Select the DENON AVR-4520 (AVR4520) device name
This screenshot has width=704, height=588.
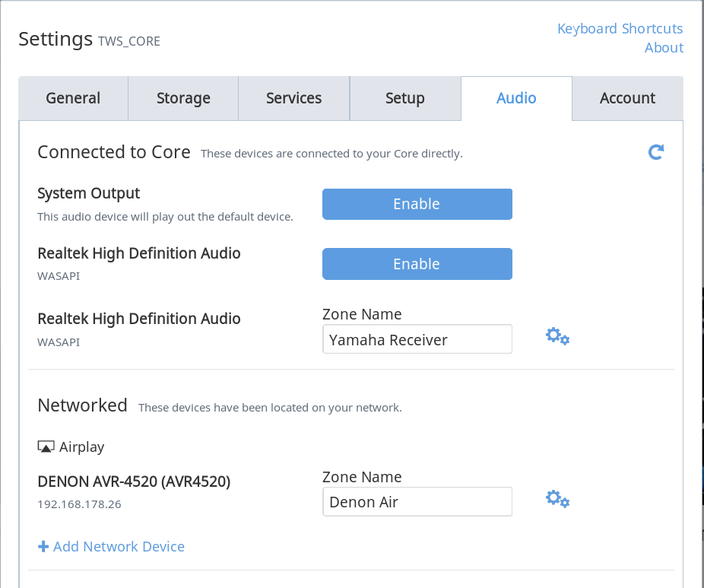point(134,482)
